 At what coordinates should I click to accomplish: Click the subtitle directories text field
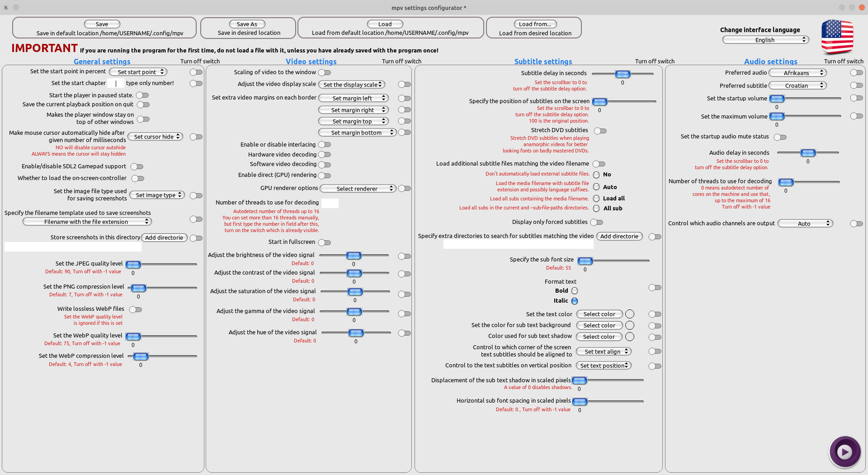click(x=519, y=244)
